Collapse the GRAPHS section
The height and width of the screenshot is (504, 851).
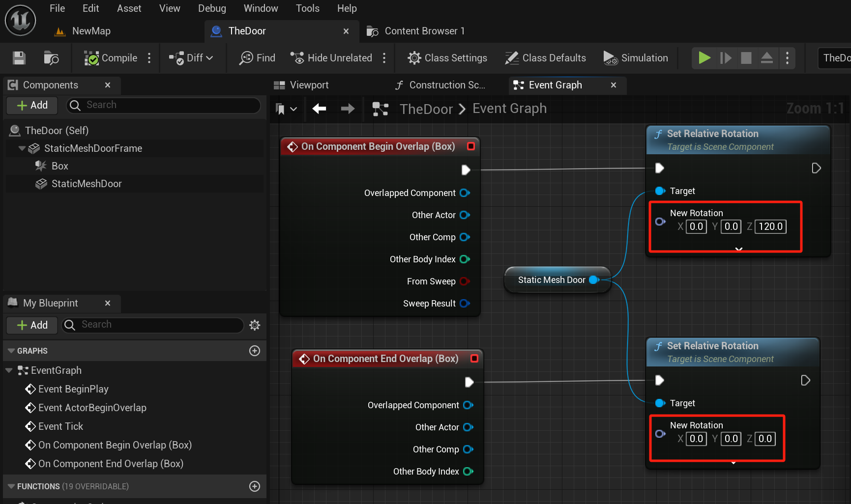[x=11, y=351]
